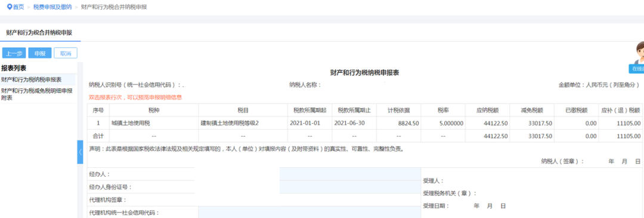Screen dimensions: 644x218
Task: Open 财产和行为税减免税明细申报附表 in list
Action: 38,94
